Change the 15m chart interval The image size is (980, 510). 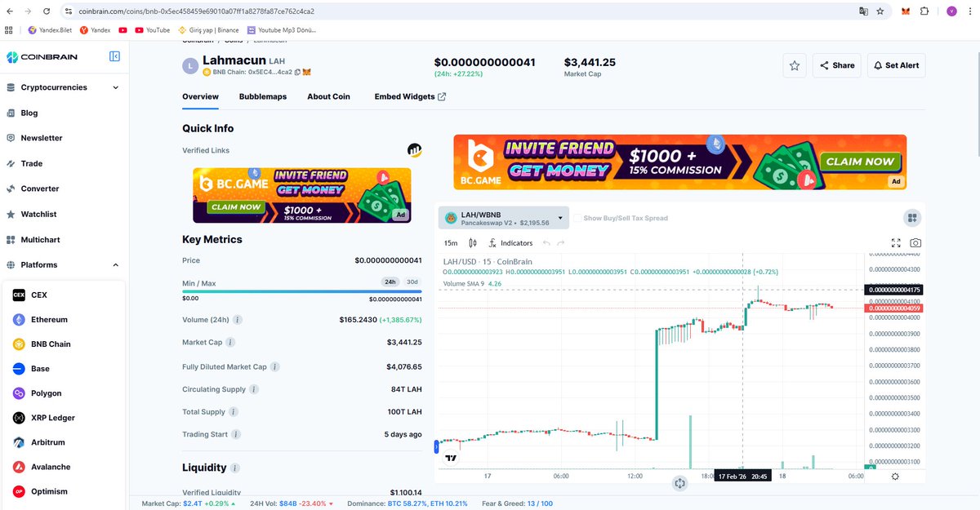coord(450,243)
